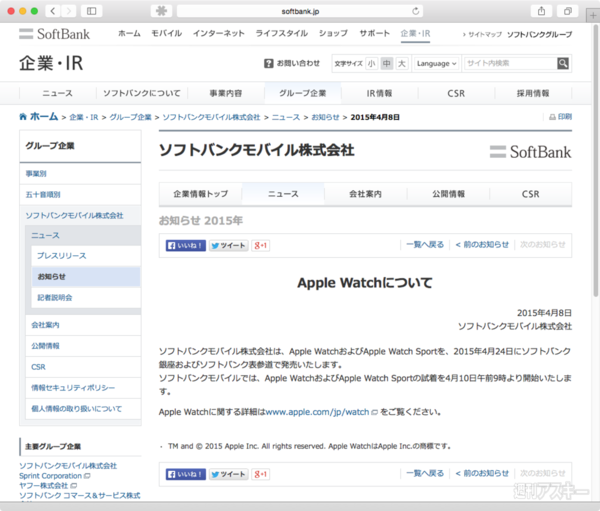
Task: Click the SoftBank logo in the header
Action: [54, 34]
